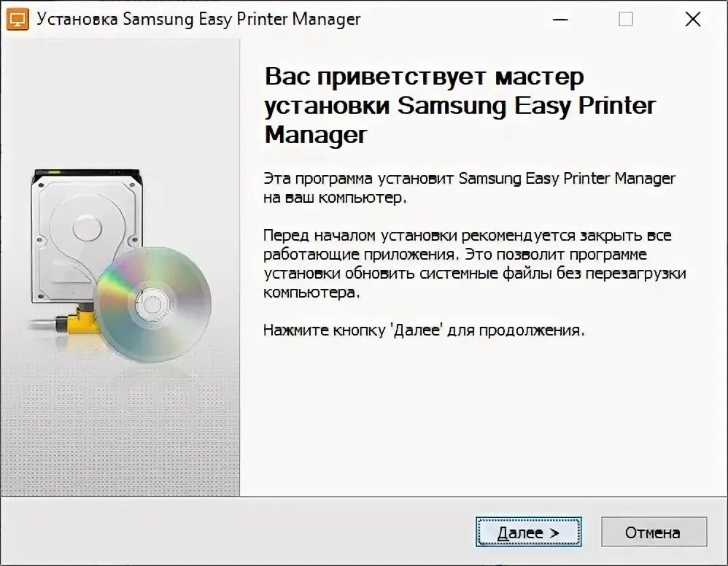Screen dimensions: 728x566
Task: Cancel setup with the Отмена button
Action: pos(654,532)
